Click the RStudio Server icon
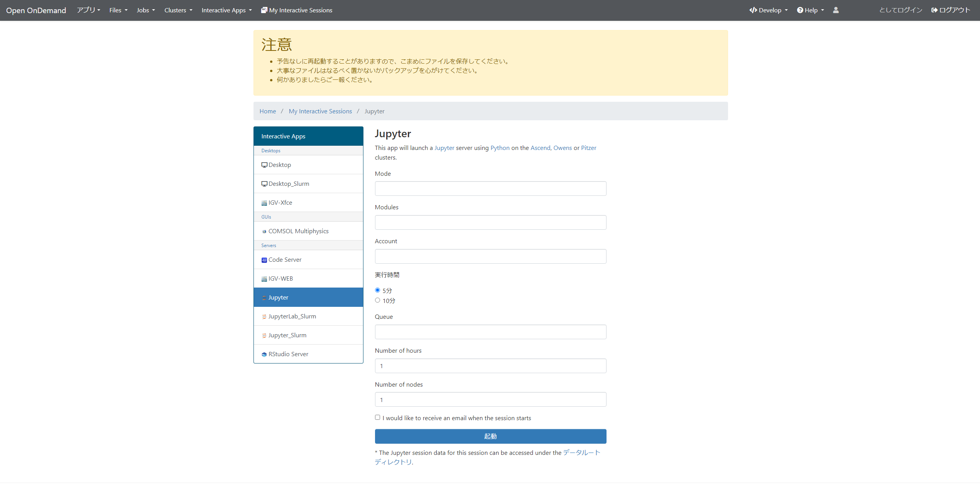 click(x=264, y=354)
